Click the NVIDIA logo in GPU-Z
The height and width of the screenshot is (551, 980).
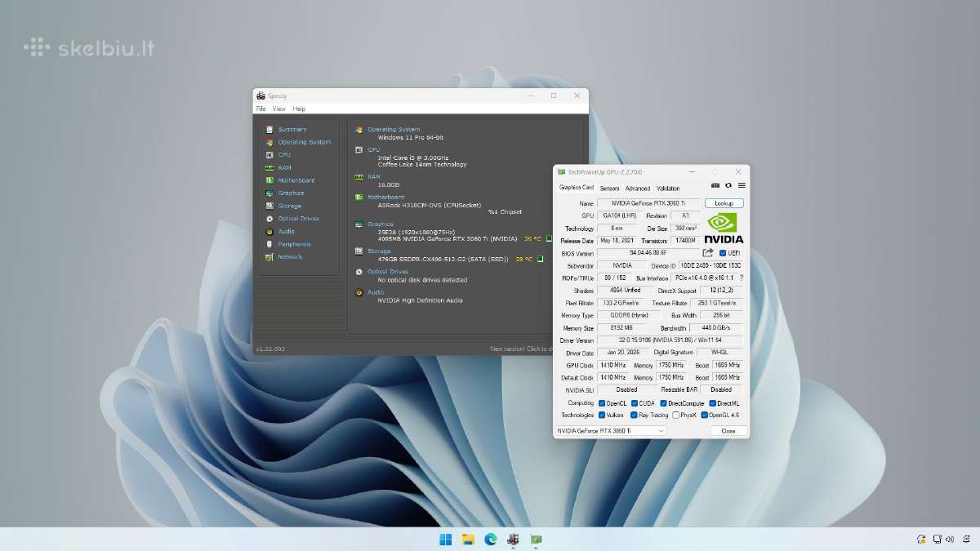(x=724, y=228)
